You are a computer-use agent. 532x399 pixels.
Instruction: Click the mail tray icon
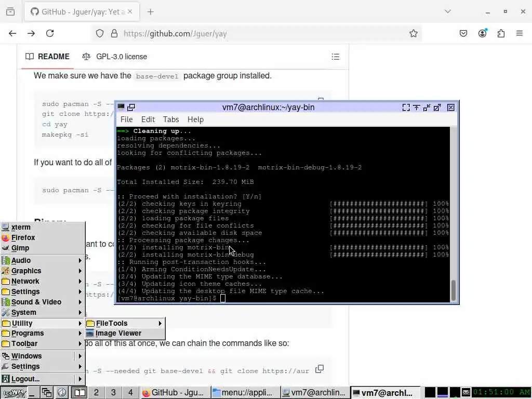point(466,393)
